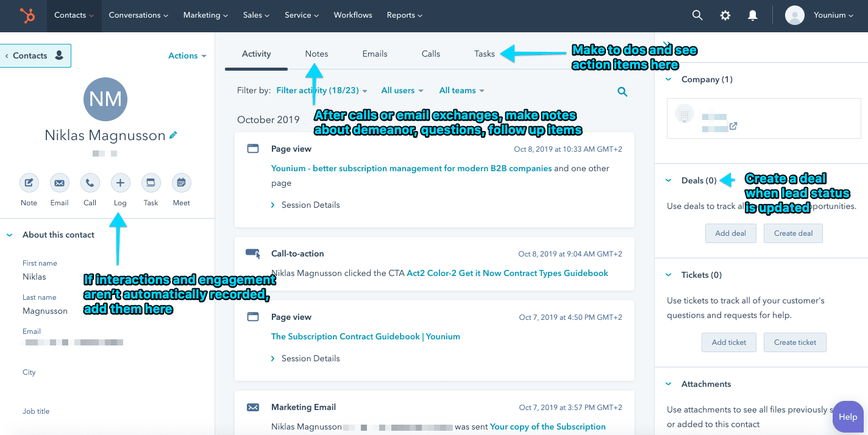This screenshot has height=435, width=868.
Task: Switch to the Activity tab
Action: tap(256, 54)
